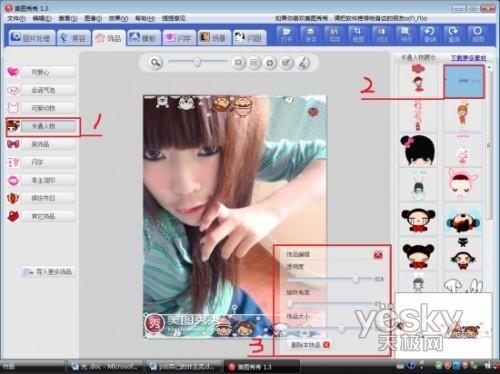This screenshot has height=374, width=500.
Task: Open the 文件 File menu
Action: (16, 18)
